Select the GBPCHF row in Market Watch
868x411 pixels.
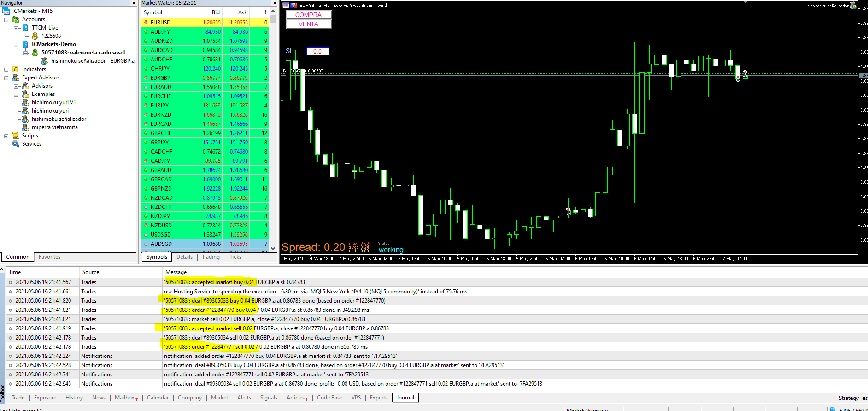[205, 133]
